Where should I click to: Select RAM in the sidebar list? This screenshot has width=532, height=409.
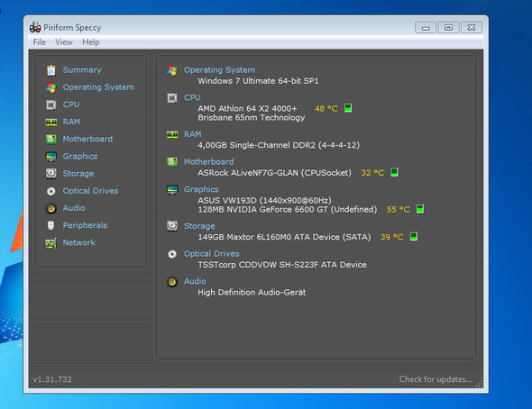(71, 122)
